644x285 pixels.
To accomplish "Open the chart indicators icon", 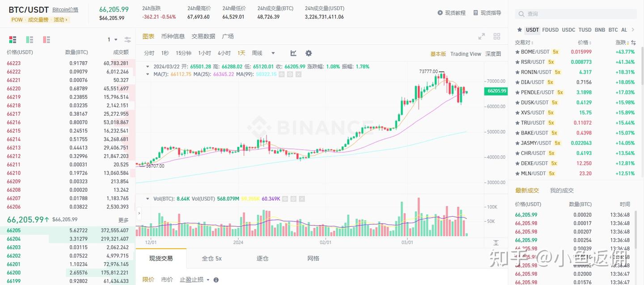I will 293,53.
